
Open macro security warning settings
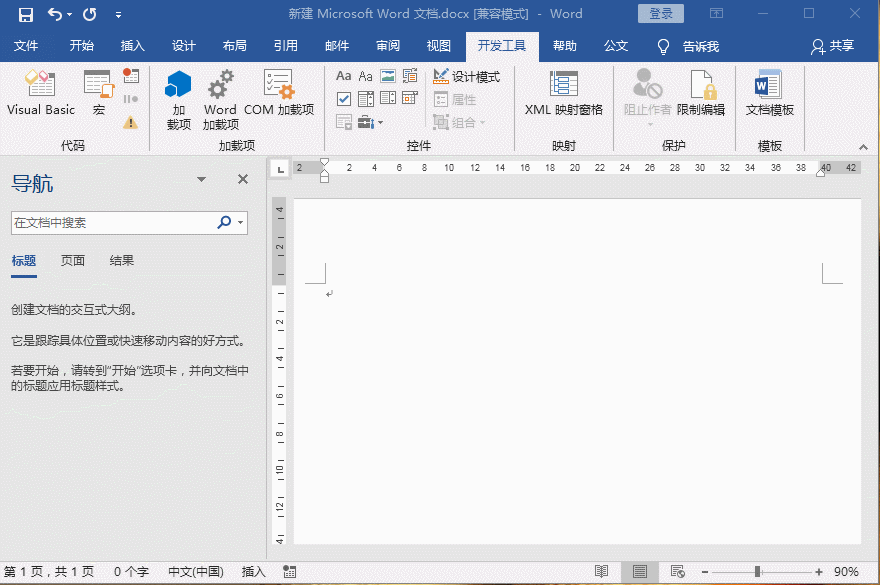131,122
